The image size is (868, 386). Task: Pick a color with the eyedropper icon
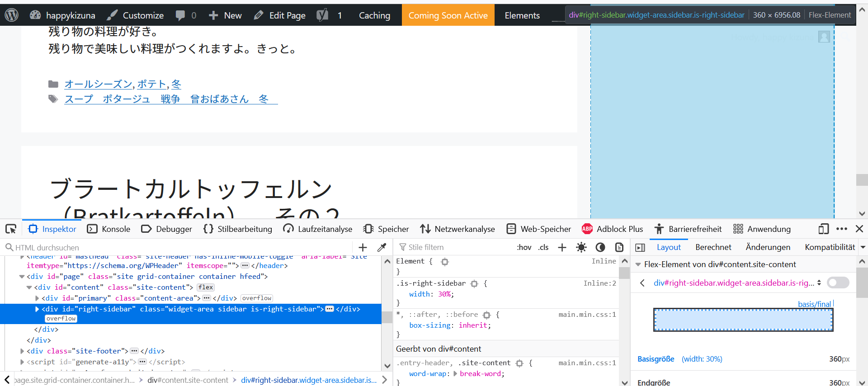(x=382, y=247)
